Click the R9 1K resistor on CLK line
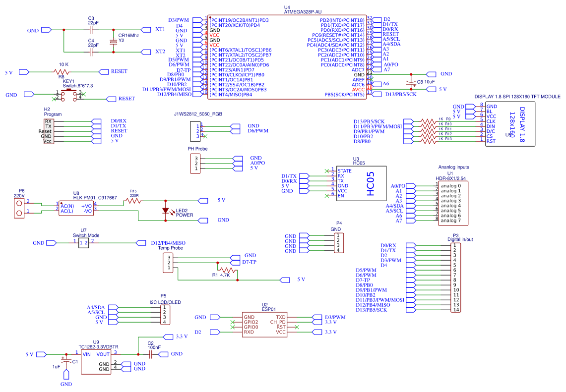Screen dimensions: 566x392 pyautogui.click(x=428, y=121)
